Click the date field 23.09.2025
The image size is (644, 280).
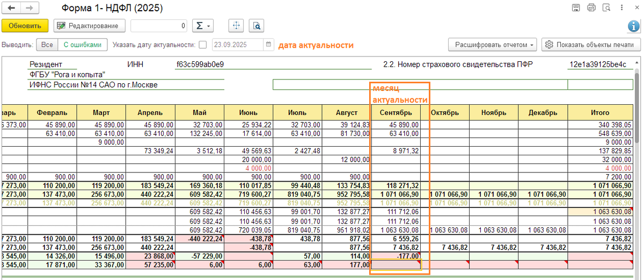pos(237,45)
